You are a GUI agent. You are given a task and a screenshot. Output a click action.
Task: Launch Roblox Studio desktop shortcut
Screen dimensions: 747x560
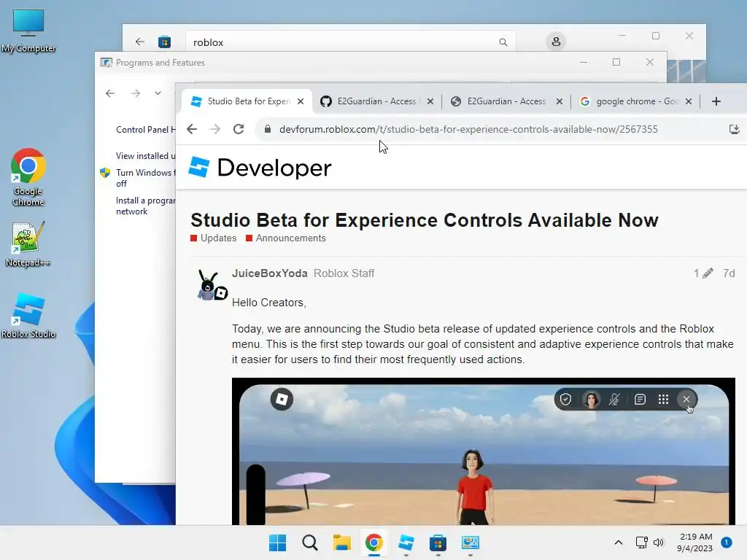point(28,315)
